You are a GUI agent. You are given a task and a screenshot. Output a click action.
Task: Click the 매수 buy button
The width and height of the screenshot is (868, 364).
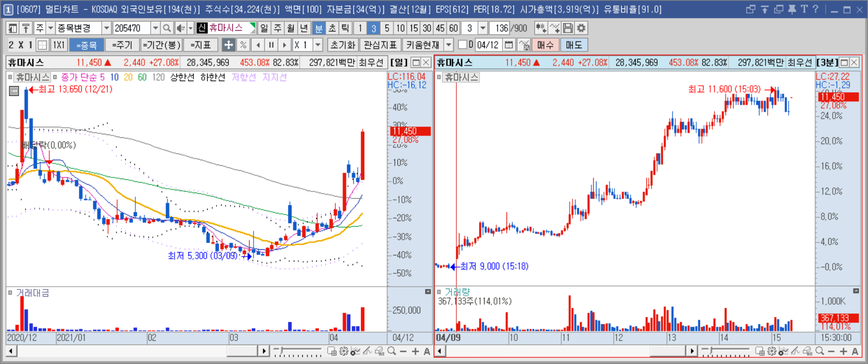click(x=545, y=45)
